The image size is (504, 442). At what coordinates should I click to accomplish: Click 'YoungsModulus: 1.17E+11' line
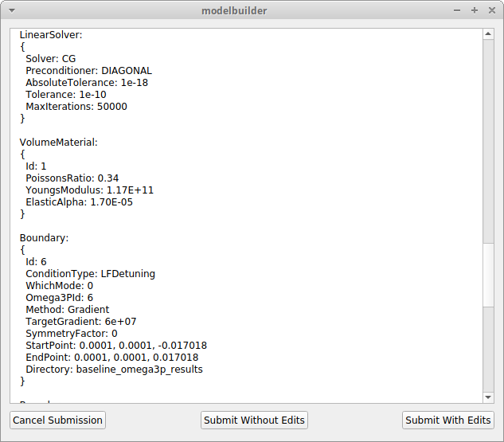90,190
